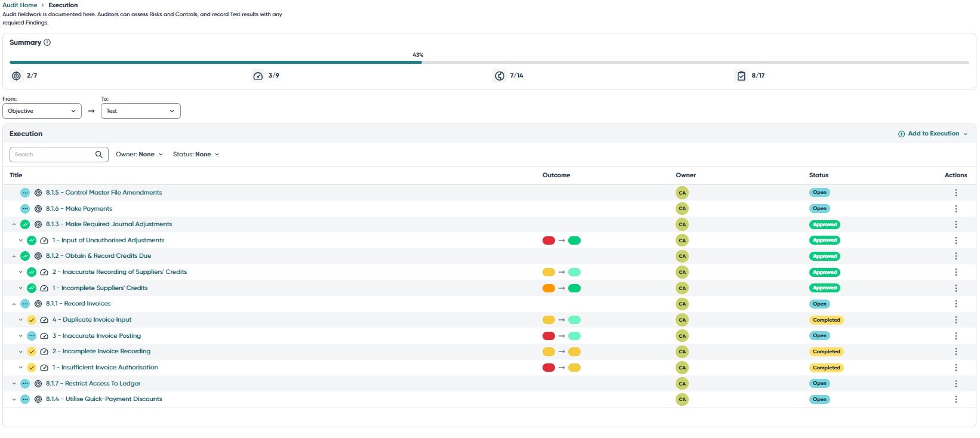
Task: Click the yellow residual outcome for Insufficient Invoice Authorisation
Action: click(x=574, y=368)
